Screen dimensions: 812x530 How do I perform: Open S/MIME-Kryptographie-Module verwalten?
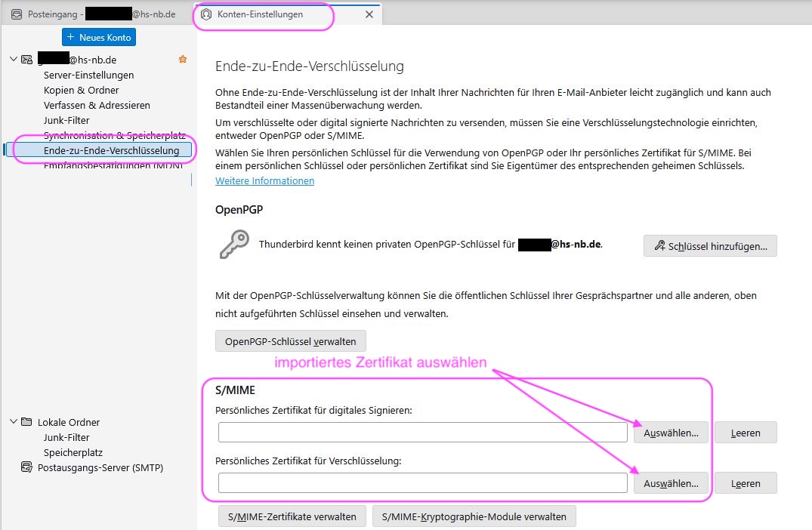point(474,516)
